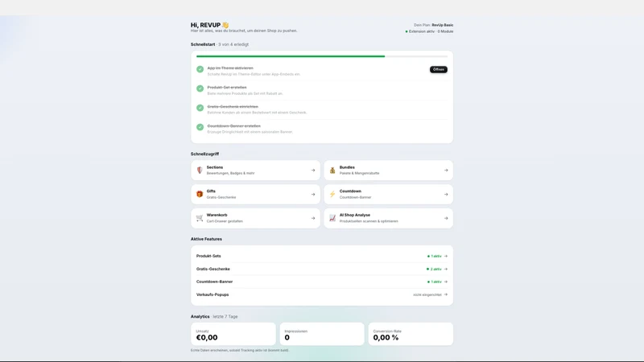Click the 'Schnellzugriff' heading

point(204,154)
